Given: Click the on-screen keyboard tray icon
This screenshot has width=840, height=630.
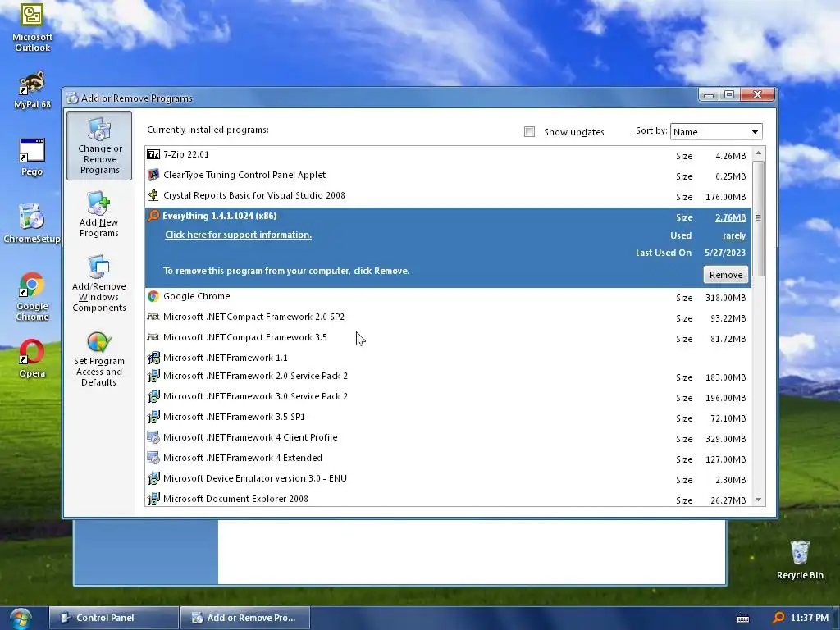Looking at the screenshot, I should point(743,619).
